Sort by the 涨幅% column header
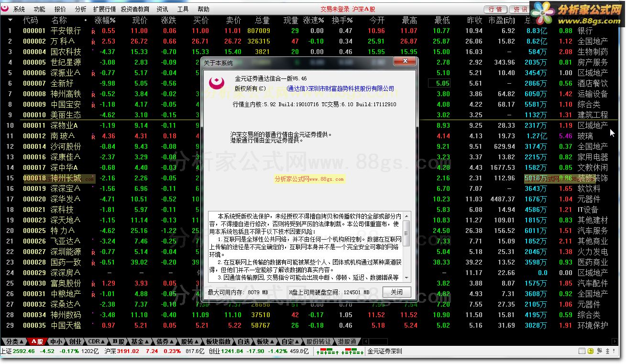The width and height of the screenshot is (626, 364). coord(105,21)
